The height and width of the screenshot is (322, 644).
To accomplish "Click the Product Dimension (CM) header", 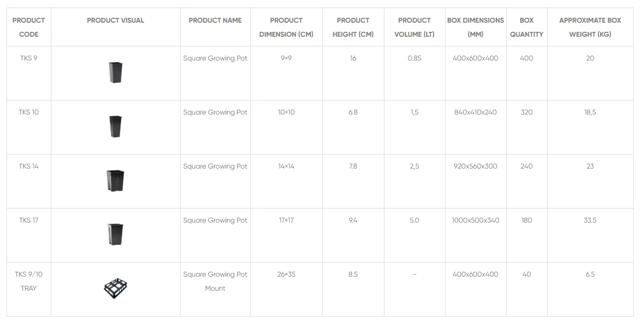I will (x=286, y=27).
